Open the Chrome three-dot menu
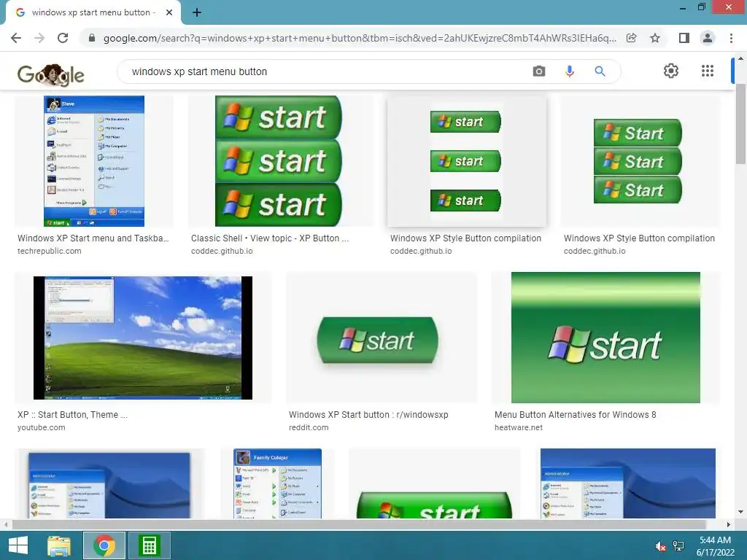 (x=731, y=38)
